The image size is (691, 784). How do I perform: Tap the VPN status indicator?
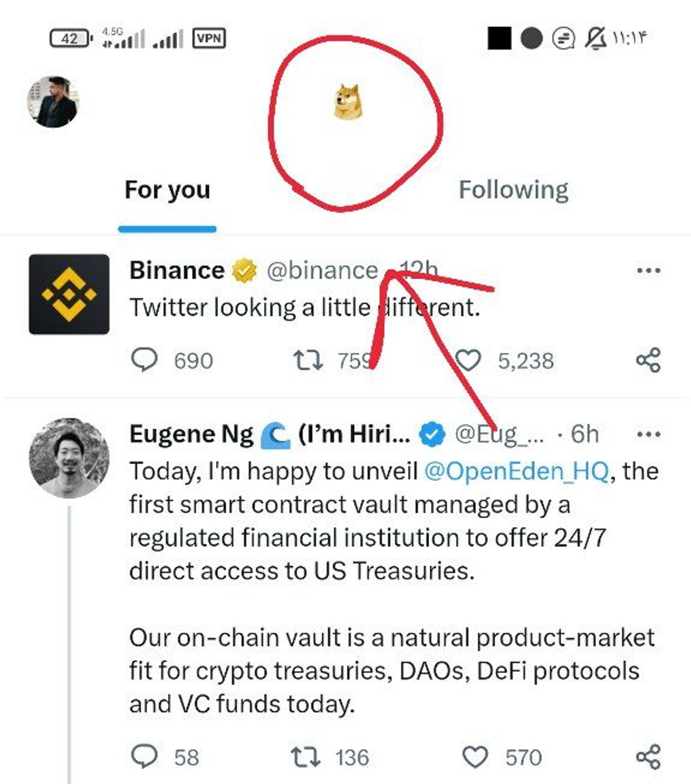[x=209, y=39]
